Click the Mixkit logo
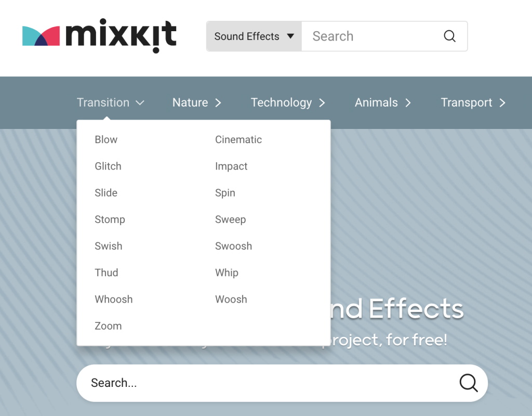This screenshot has width=532, height=416. pyautogui.click(x=99, y=36)
